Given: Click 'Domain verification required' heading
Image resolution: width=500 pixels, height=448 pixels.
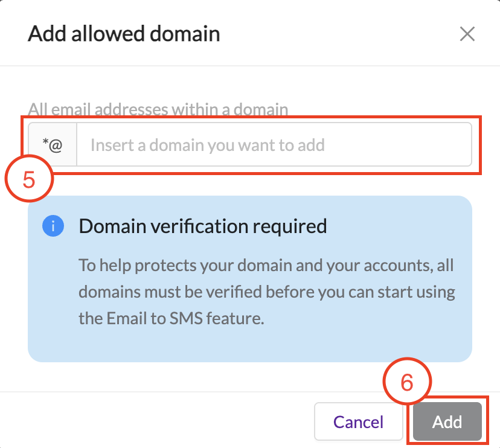Looking at the screenshot, I should pos(203,226).
